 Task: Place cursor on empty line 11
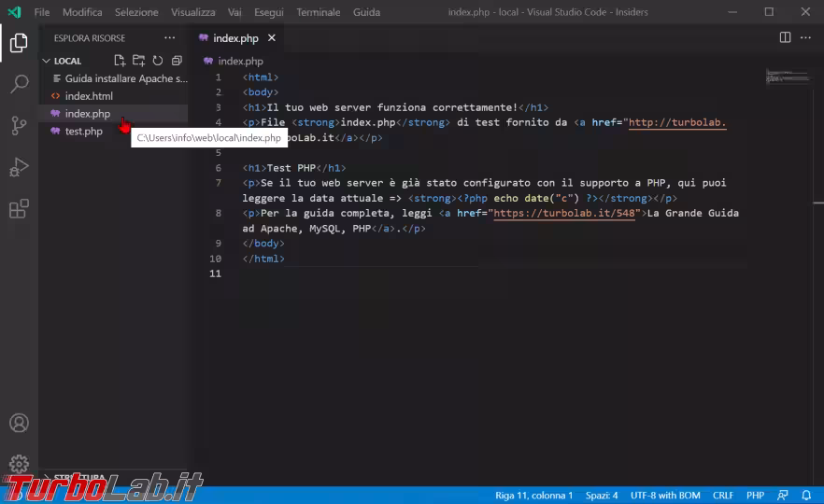pyautogui.click(x=494, y=273)
